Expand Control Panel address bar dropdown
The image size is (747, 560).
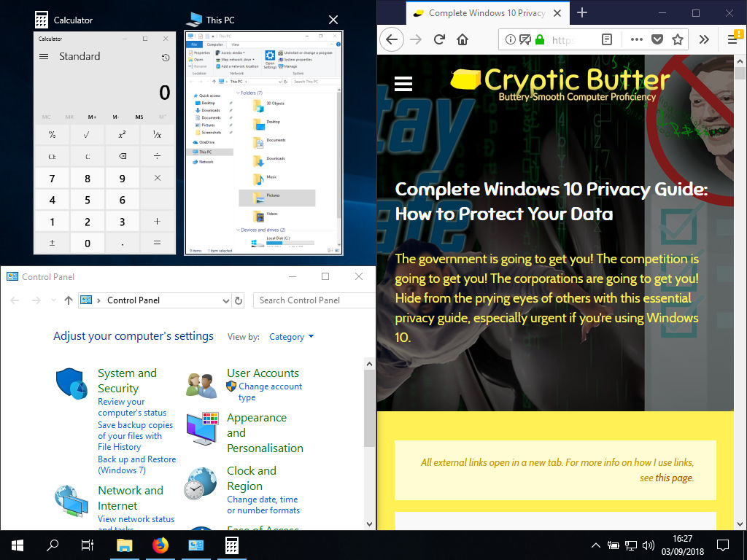point(226,300)
